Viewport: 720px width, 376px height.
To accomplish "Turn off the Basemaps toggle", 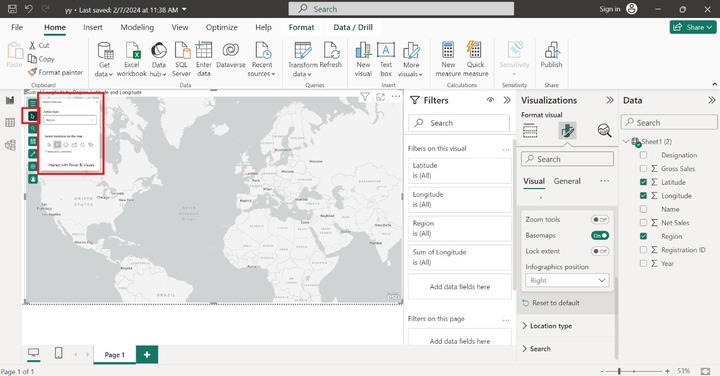I will (x=600, y=236).
